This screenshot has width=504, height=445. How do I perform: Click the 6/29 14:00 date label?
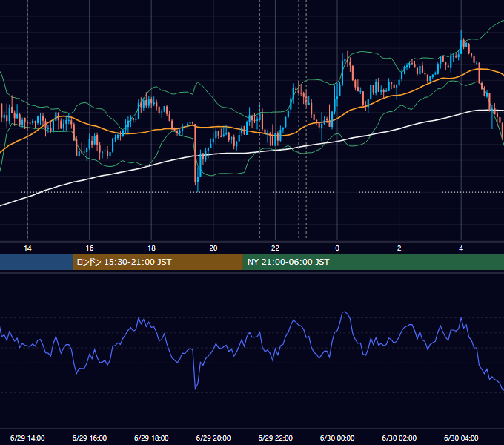pos(27,438)
